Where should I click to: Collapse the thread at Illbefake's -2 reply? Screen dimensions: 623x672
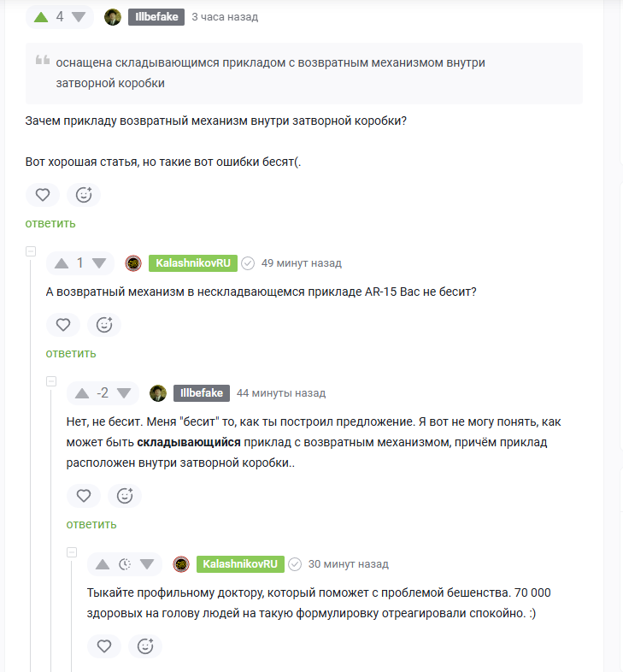51,381
